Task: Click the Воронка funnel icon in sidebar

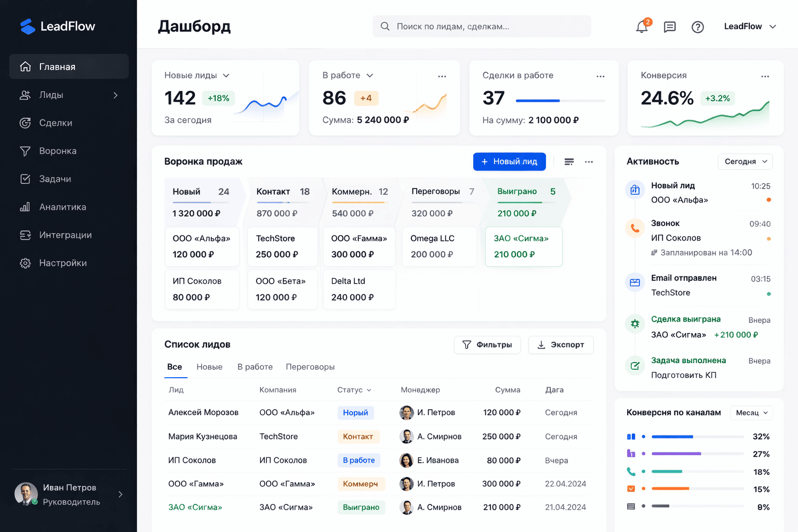Action: 25,151
